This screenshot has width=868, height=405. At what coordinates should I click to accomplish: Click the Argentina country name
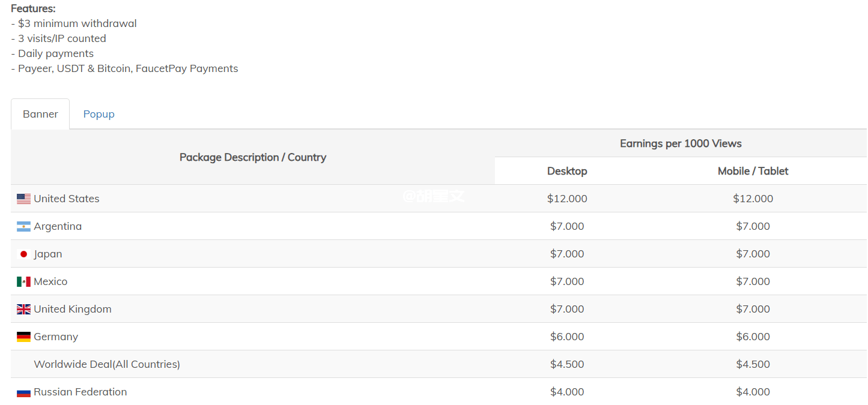point(58,226)
